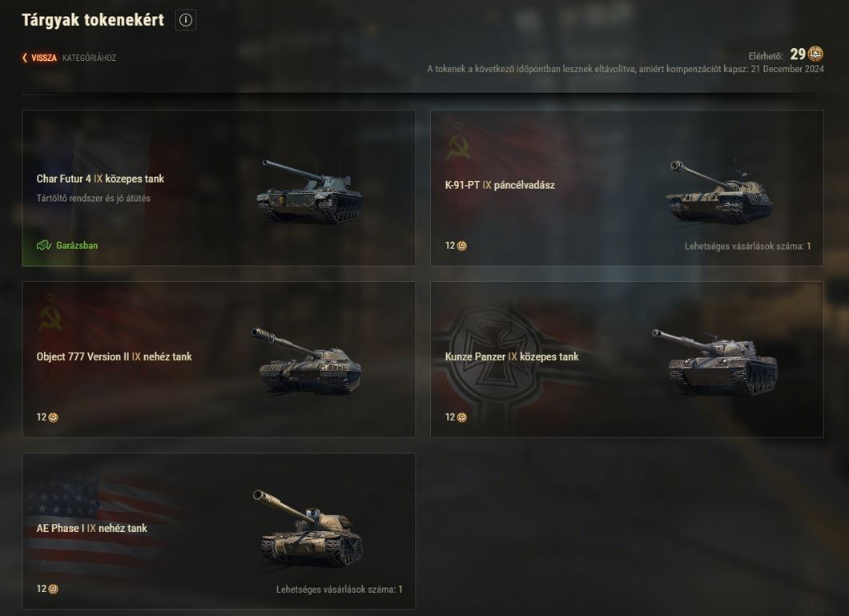
Task: Click the Object 777 Version II nehéz tank title
Action: click(x=115, y=356)
